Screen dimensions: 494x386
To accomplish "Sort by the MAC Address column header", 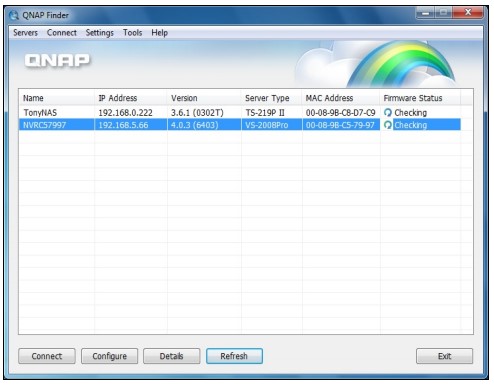I will (x=341, y=98).
